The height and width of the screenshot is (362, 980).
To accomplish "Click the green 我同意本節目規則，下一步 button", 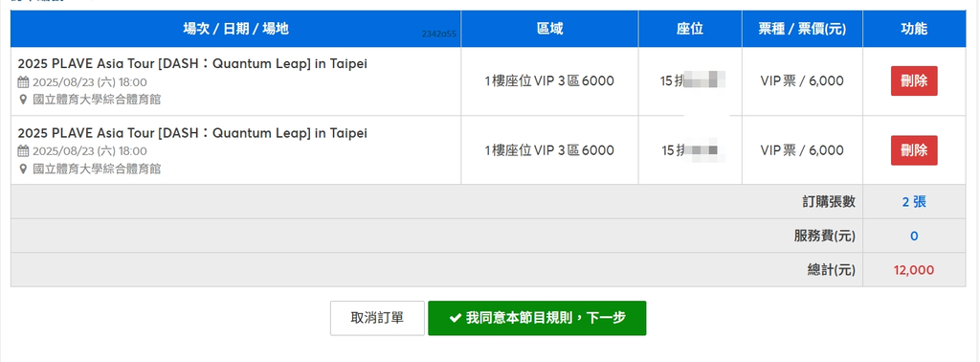I will [x=537, y=318].
